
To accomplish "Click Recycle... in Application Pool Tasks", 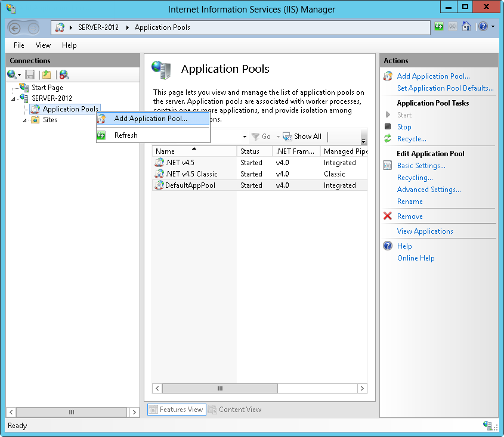I will click(x=412, y=139).
